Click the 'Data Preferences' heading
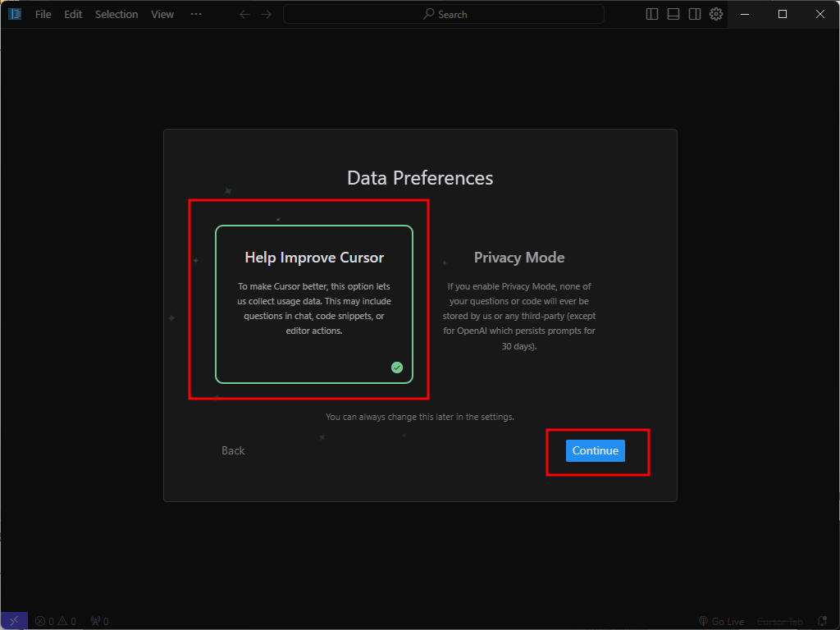Image resolution: width=840 pixels, height=630 pixels. tap(420, 178)
